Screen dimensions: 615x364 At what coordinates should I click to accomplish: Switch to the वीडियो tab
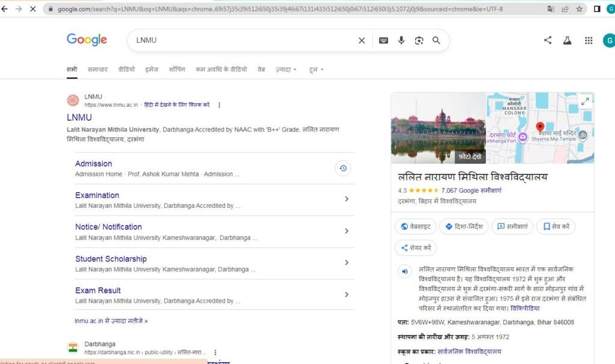126,70
